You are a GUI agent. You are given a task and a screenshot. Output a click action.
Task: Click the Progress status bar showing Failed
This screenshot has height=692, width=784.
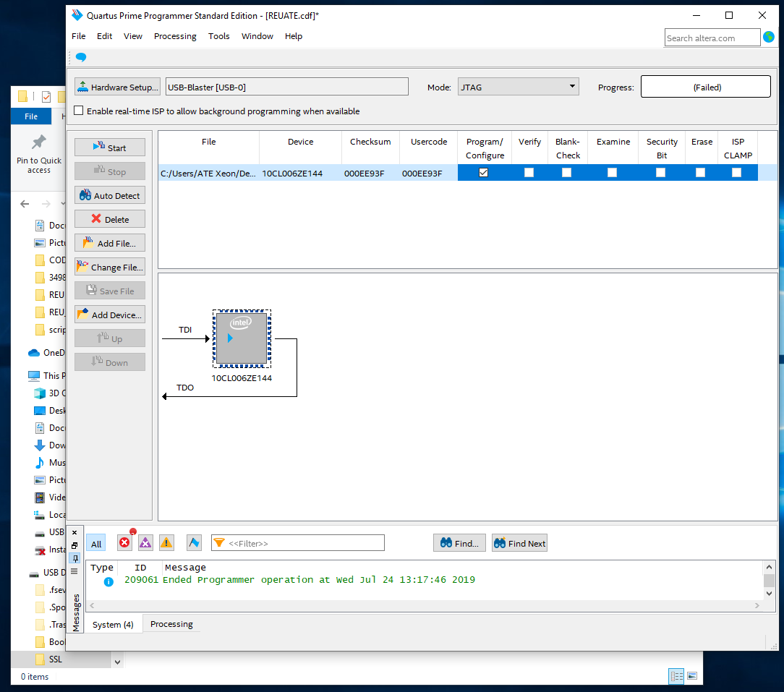(705, 87)
